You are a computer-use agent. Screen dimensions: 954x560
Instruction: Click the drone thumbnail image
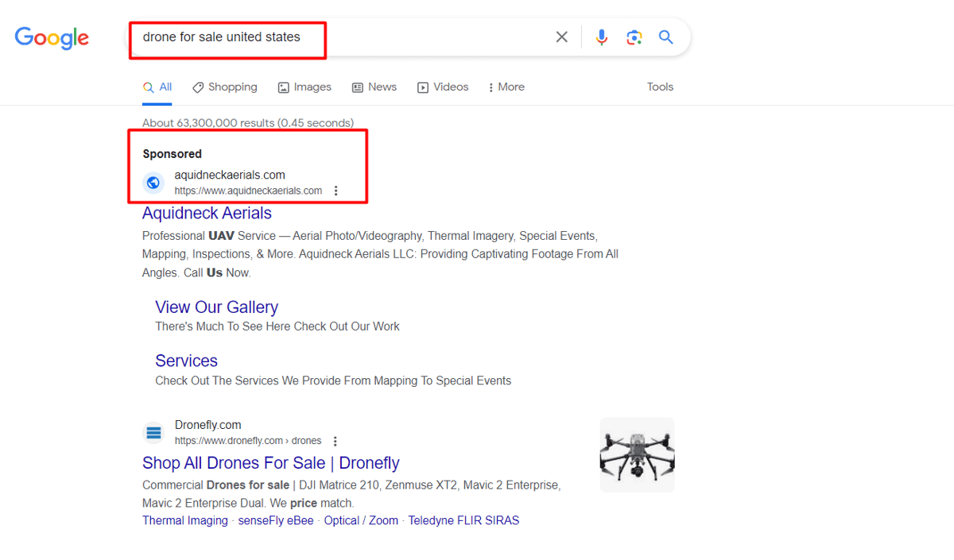pos(638,455)
